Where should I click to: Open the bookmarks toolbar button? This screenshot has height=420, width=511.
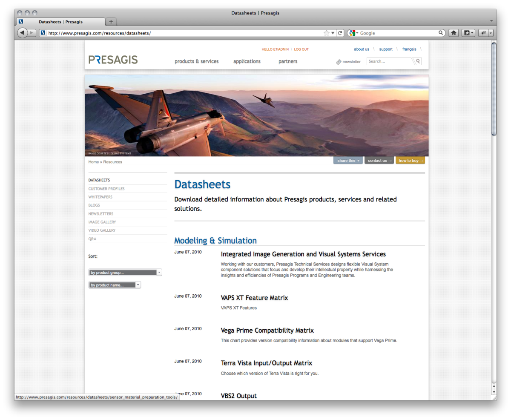[468, 33]
